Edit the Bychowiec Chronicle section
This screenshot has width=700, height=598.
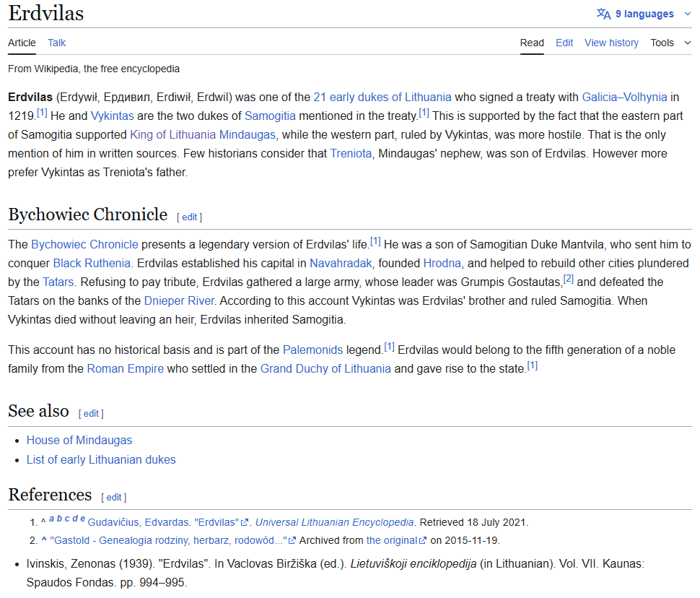(x=189, y=217)
